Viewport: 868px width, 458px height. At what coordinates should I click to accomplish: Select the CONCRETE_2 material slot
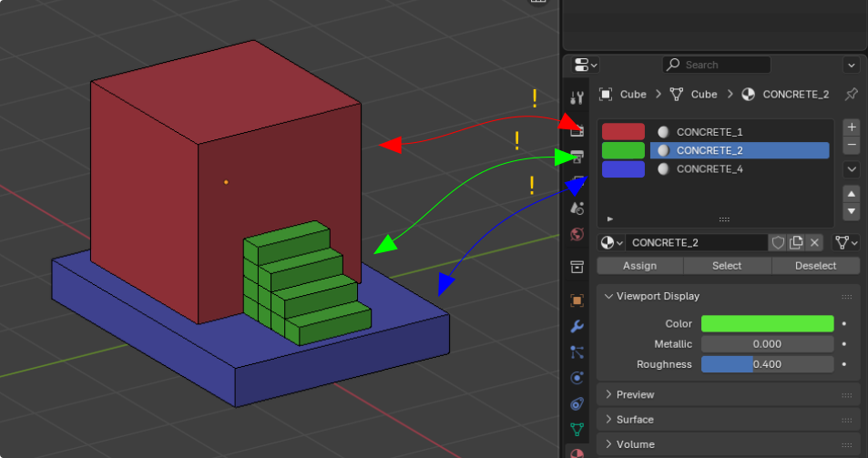point(740,150)
